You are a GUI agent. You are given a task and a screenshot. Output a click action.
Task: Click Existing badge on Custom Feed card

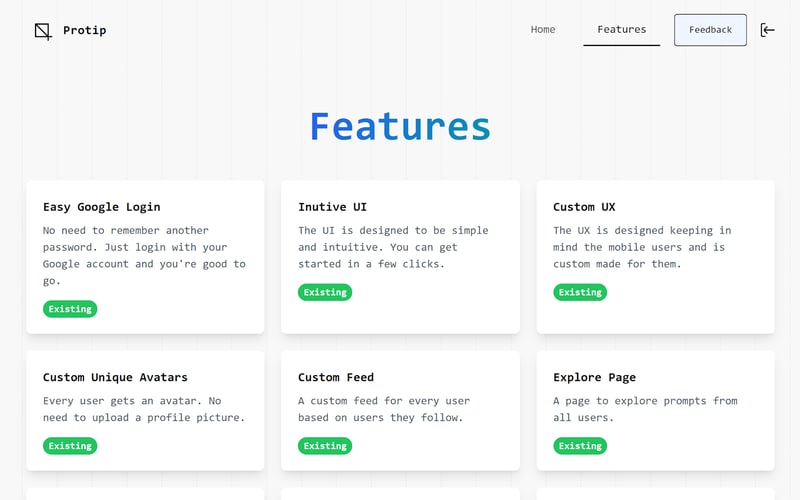(325, 446)
